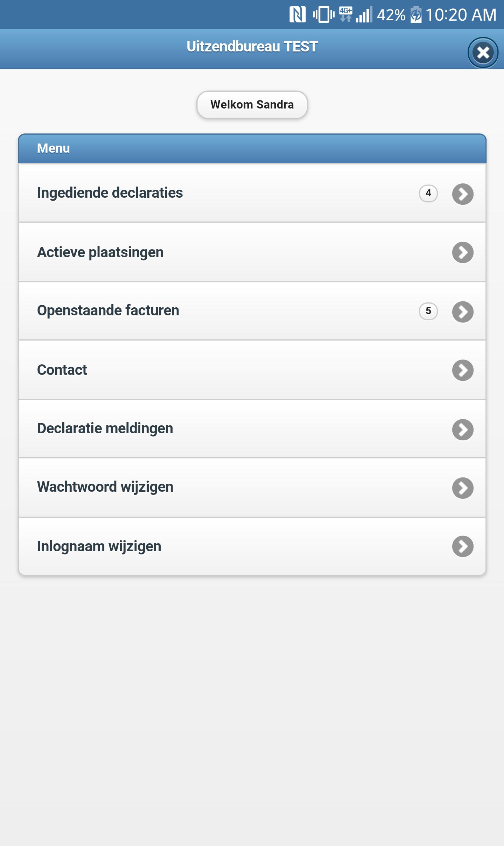This screenshot has width=504, height=846.
Task: Open the arrow icon beside Ingediende declaraties
Action: click(463, 194)
